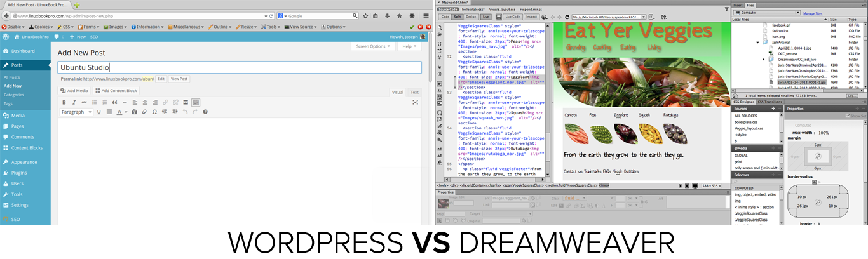This screenshot has height=259, width=868.
Task: Toggle the toolbar kitchen sink icon
Action: [x=196, y=102]
